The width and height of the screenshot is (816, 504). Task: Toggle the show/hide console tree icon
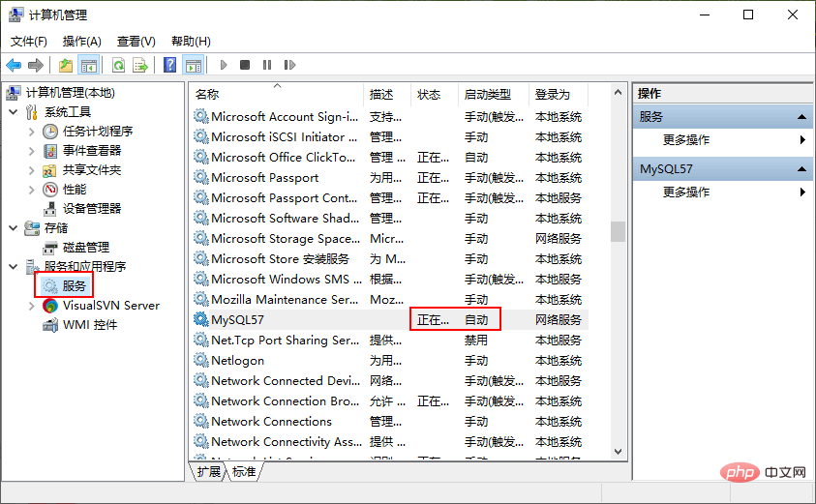[88, 65]
